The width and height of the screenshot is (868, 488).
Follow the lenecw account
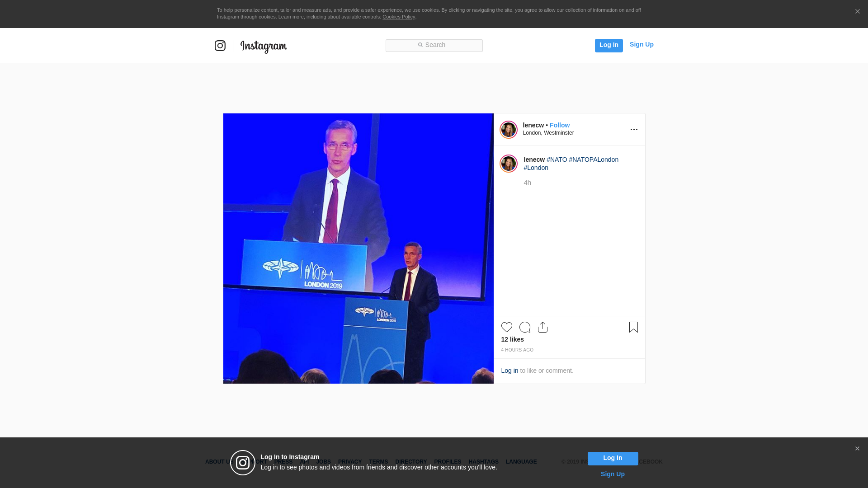tap(559, 125)
